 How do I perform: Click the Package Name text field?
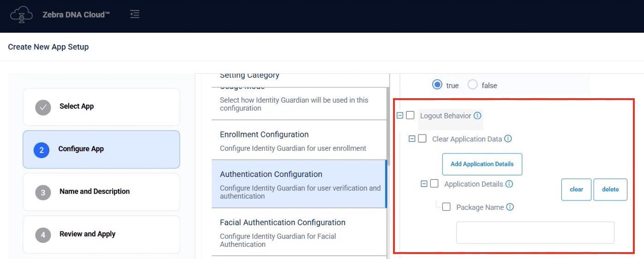(535, 232)
